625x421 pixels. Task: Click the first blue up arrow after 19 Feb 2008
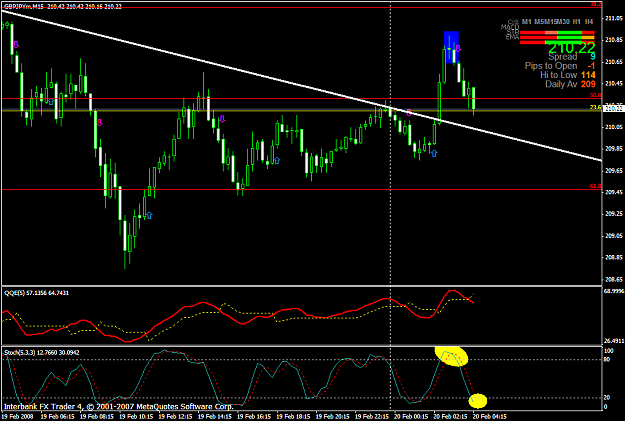click(51, 102)
